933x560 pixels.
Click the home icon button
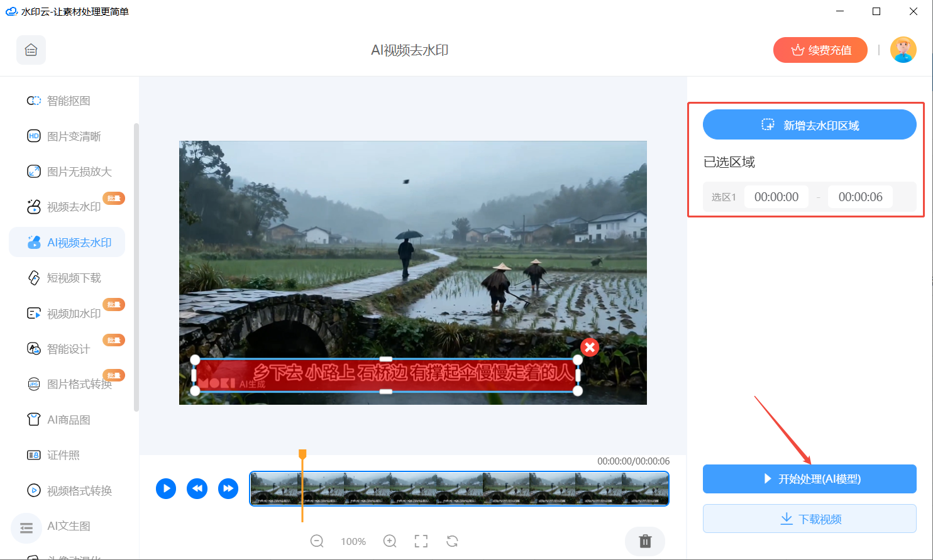click(x=31, y=50)
